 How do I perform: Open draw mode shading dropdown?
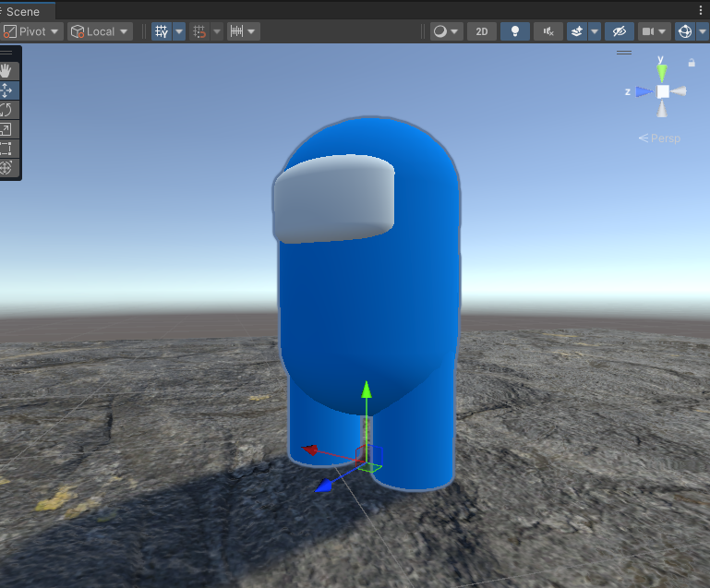tap(446, 31)
